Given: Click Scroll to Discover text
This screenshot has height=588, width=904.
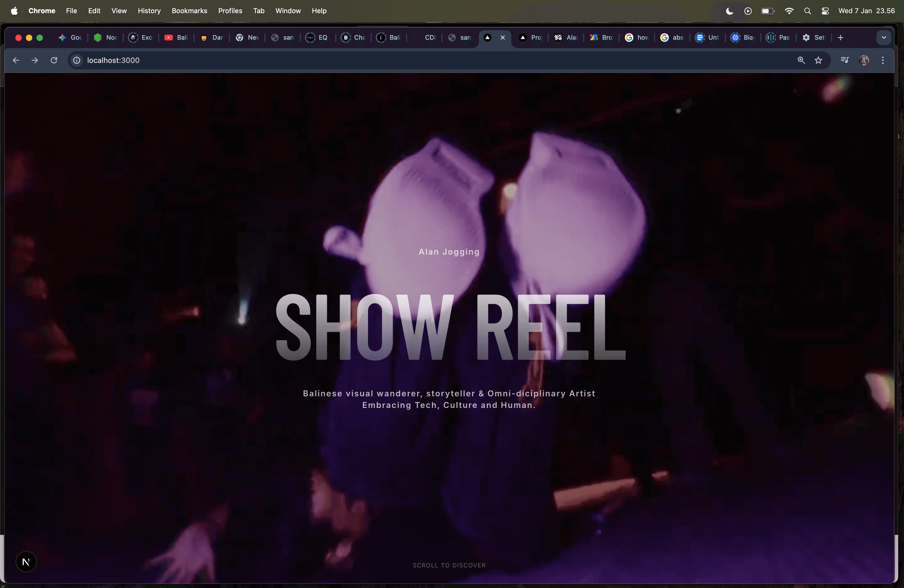Looking at the screenshot, I should (x=449, y=565).
